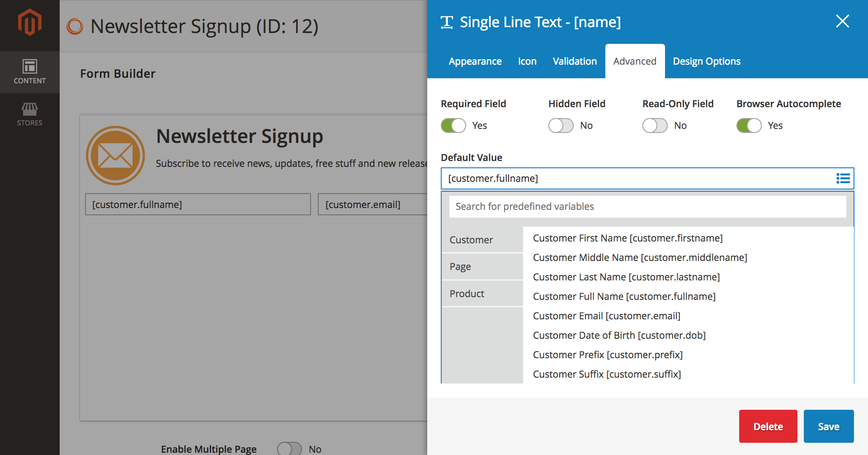Click the Save button

(x=829, y=426)
